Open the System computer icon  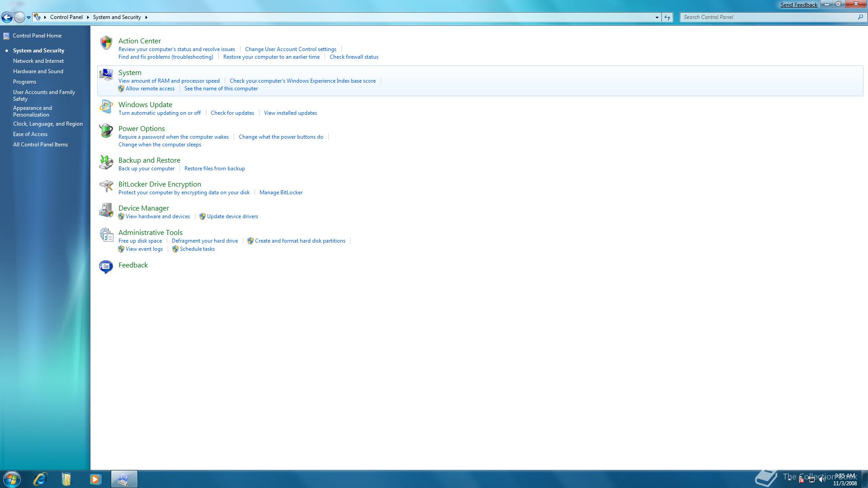[x=106, y=75]
